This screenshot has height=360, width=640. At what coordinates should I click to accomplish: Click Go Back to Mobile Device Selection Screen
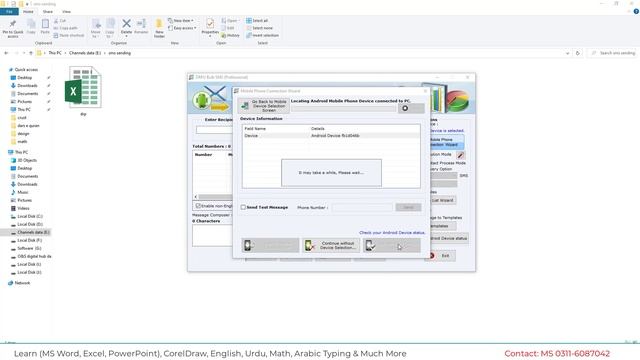tap(264, 106)
